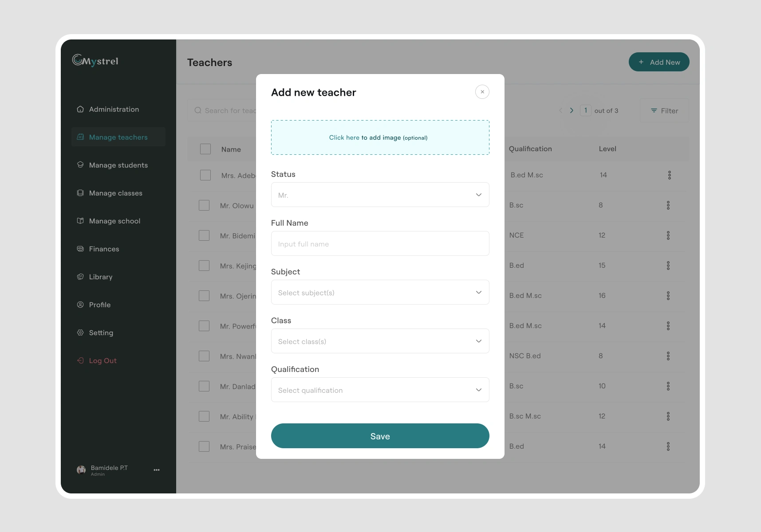Click the Search for teachers field

coord(222,110)
